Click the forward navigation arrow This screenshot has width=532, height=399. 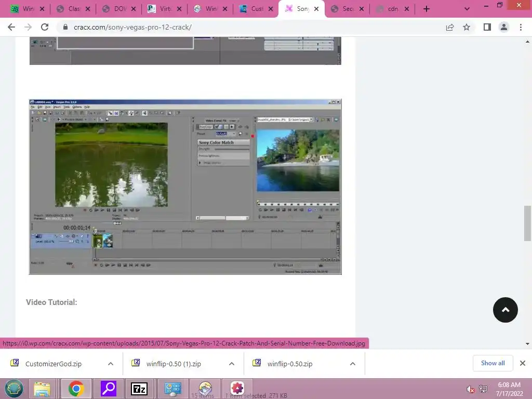click(x=28, y=27)
